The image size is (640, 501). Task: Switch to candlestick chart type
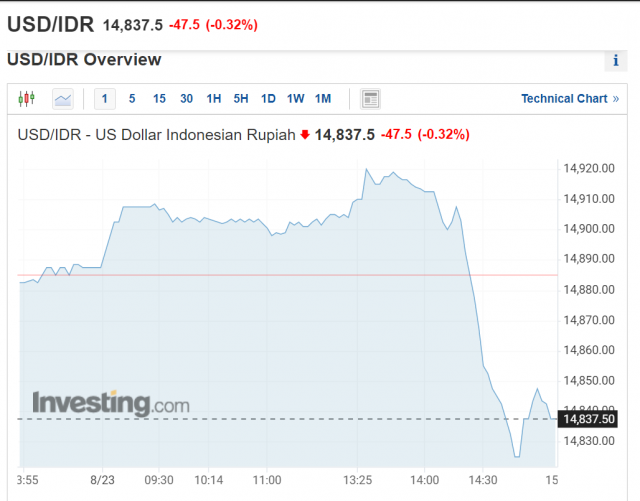(26, 99)
